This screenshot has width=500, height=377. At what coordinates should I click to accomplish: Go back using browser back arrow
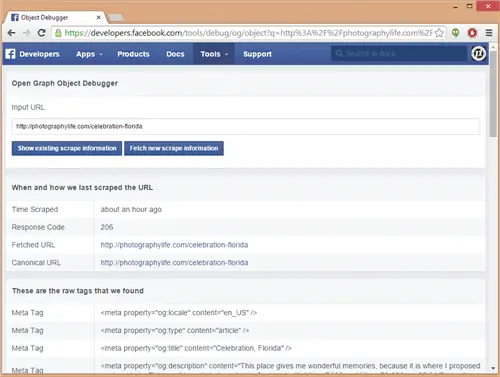(x=11, y=33)
